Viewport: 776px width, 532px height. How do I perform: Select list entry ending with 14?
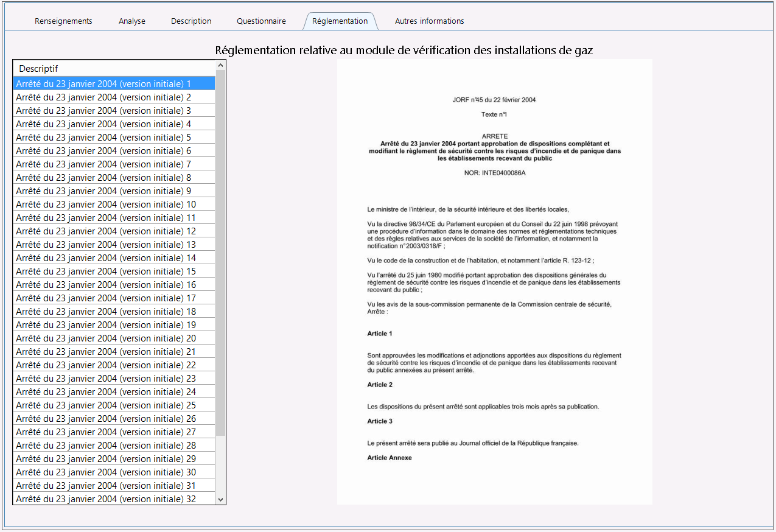pos(114,258)
